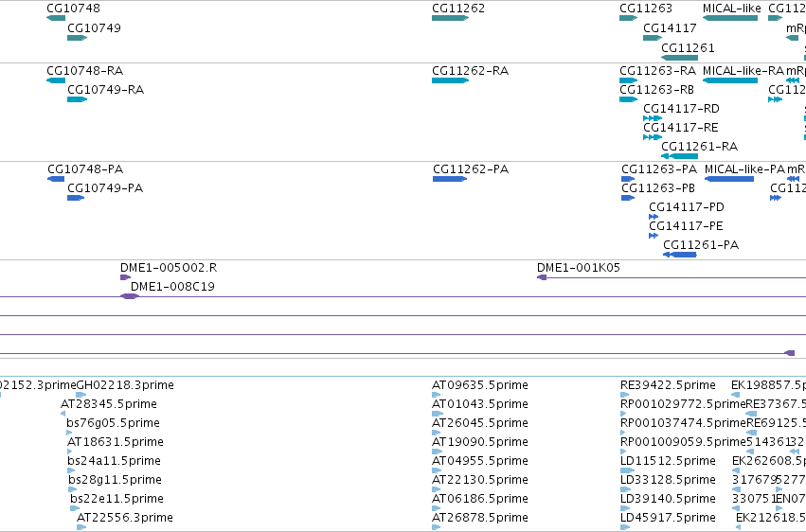The height and width of the screenshot is (532, 806).
Task: Click the GH02218.3prime EST arrow
Action: pyautogui.click(x=81, y=395)
